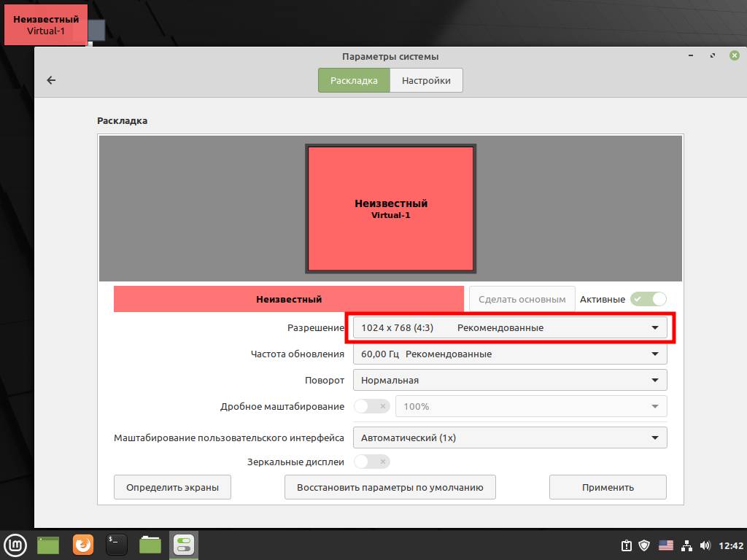747x560 pixels.
Task: Open the volume speaker tray icon
Action: [705, 545]
